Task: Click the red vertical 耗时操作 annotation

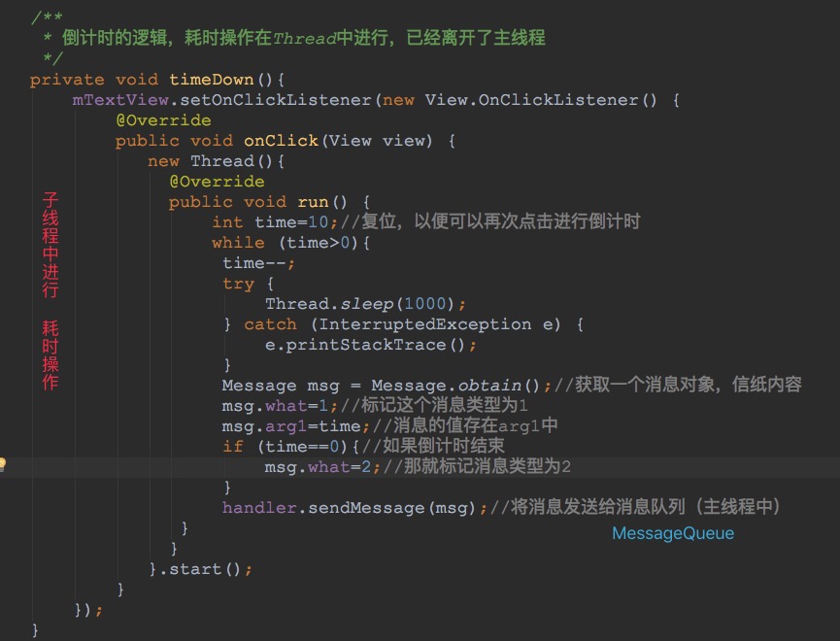Action: [x=50, y=354]
